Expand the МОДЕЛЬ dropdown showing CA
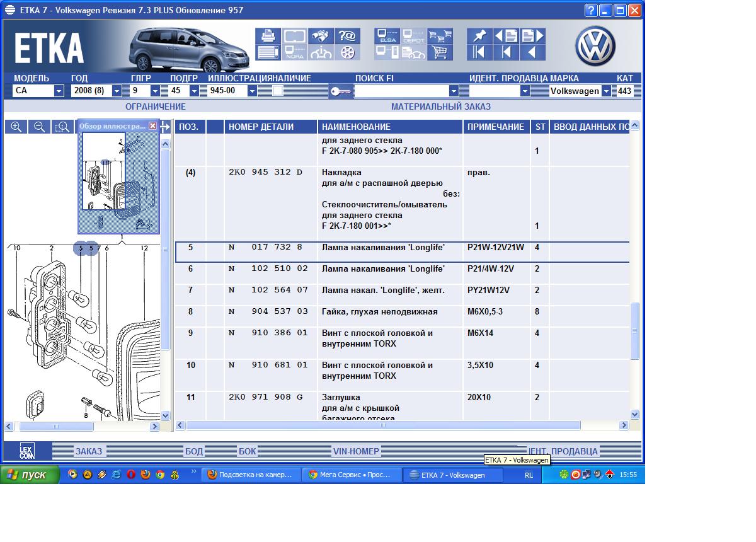The width and height of the screenshot is (756, 542). click(59, 91)
